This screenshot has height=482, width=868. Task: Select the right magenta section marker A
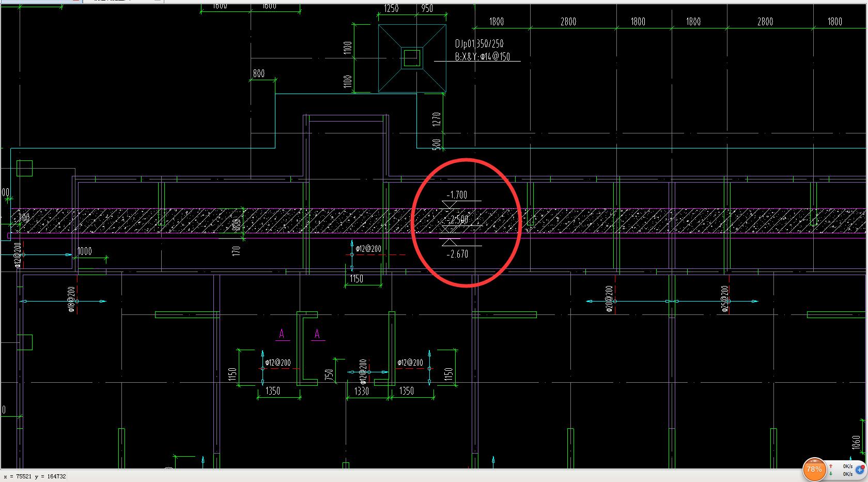tap(317, 334)
